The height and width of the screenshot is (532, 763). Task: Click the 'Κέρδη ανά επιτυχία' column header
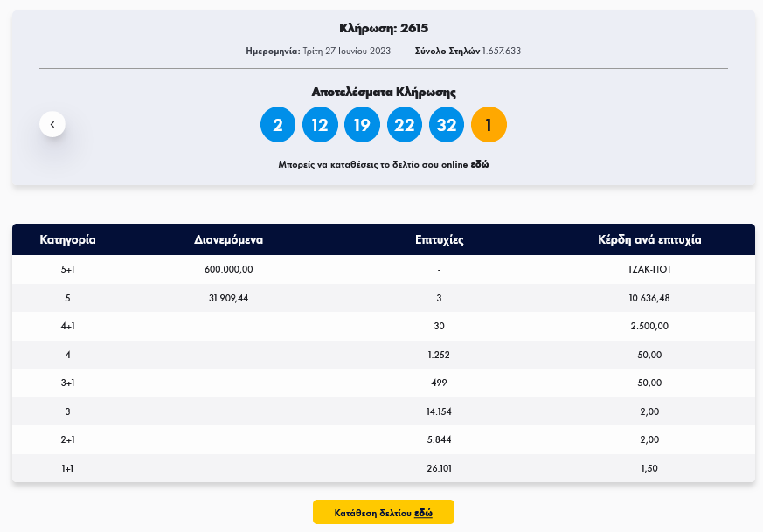[x=649, y=239]
